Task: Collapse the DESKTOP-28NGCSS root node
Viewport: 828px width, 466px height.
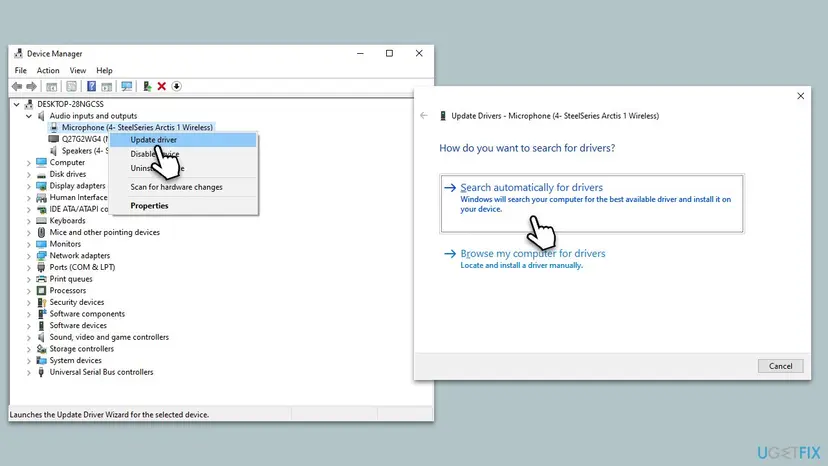Action: click(17, 104)
